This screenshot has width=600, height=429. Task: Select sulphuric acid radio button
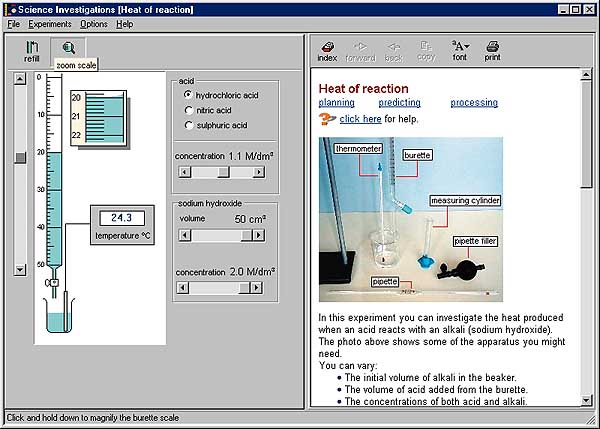tap(188, 125)
